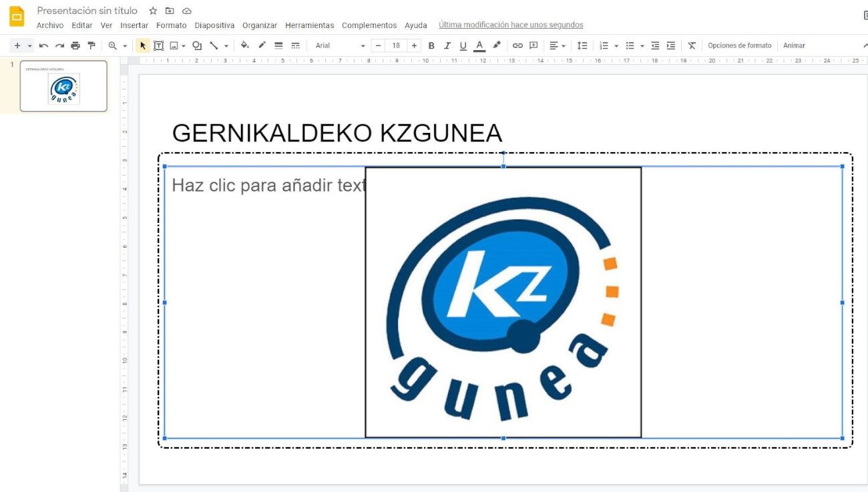Expand bulleted list style dropdown arrow
Screen dimensions: 868x492
click(642, 46)
